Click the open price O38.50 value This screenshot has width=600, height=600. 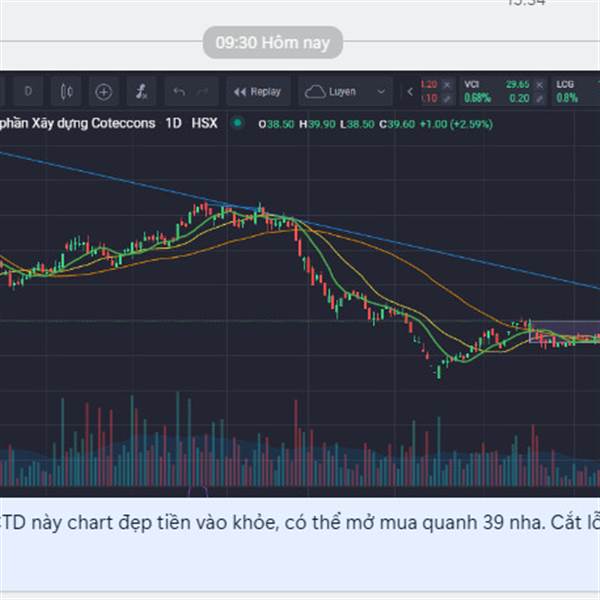tap(276, 124)
